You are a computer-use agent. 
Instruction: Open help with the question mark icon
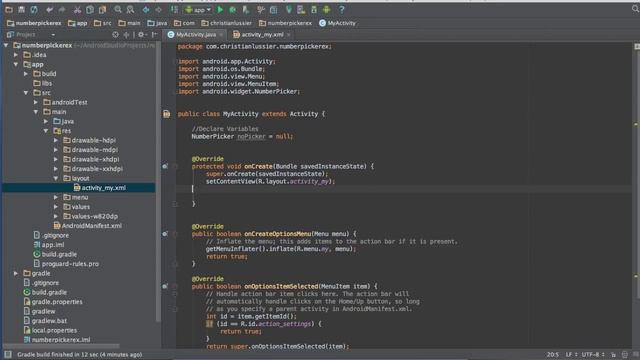click(342, 9)
